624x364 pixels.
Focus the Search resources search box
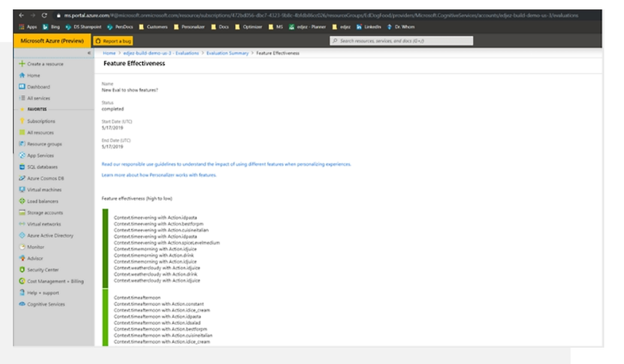point(401,41)
